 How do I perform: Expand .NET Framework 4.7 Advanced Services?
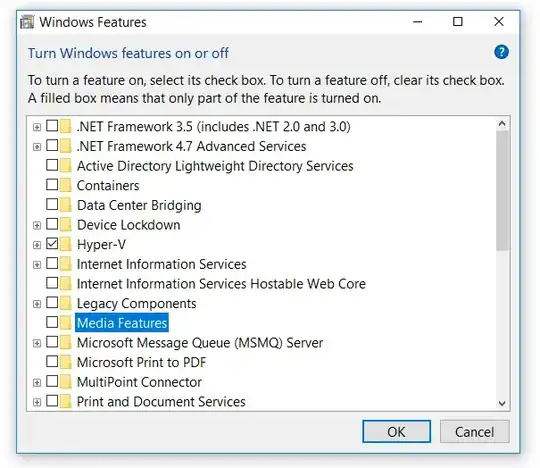tap(37, 147)
